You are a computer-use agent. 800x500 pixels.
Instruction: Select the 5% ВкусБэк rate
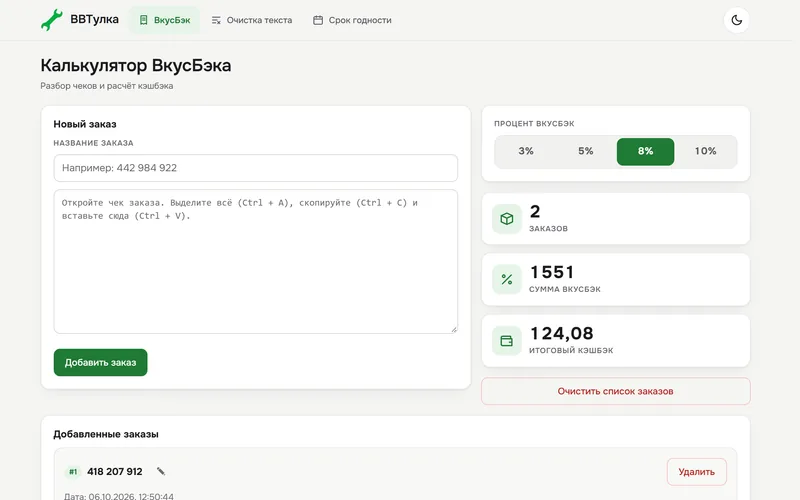point(585,151)
